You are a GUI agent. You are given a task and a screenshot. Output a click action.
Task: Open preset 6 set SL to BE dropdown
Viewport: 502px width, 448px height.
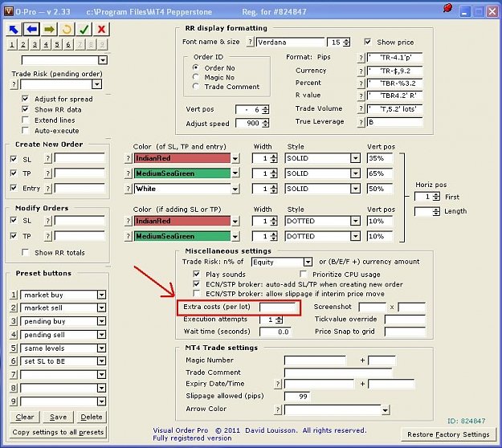pyautogui.click(x=101, y=361)
